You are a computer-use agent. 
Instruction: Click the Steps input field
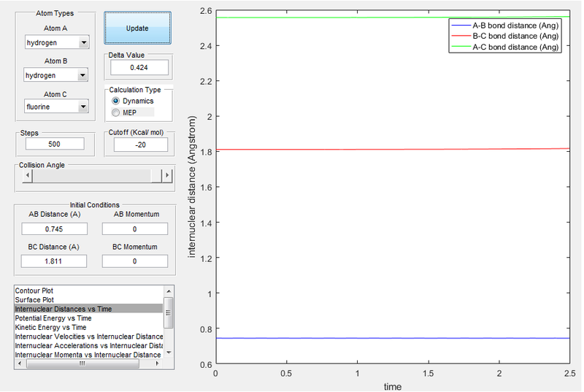click(55, 144)
